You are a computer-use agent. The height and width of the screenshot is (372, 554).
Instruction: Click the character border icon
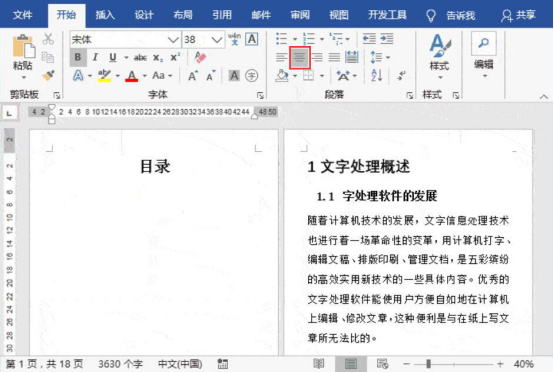(252, 39)
